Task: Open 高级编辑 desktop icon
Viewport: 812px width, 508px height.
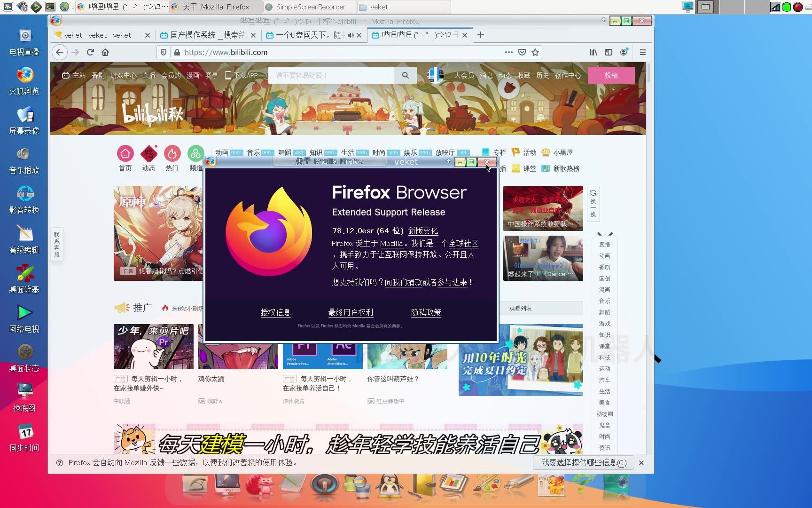Action: (24, 240)
